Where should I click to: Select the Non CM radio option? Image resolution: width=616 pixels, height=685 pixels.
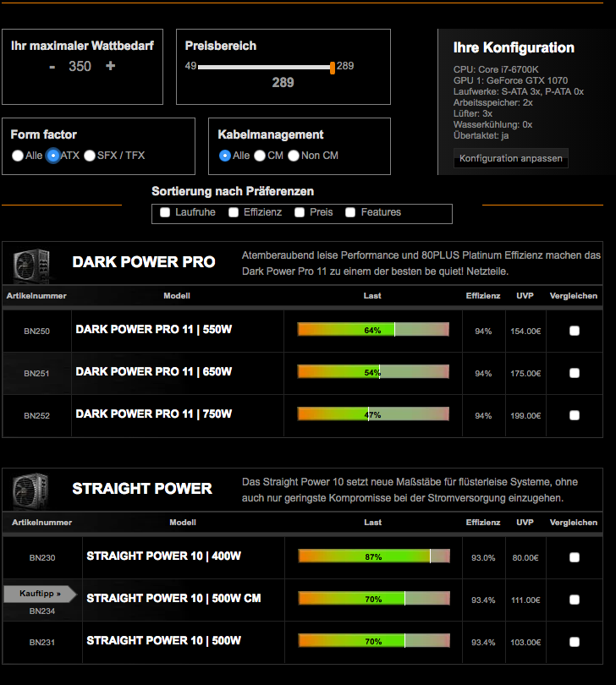click(x=294, y=156)
